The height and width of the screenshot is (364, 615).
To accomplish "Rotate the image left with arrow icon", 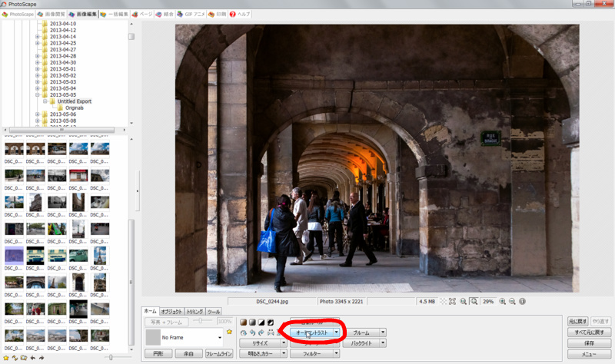I will click(x=253, y=333).
